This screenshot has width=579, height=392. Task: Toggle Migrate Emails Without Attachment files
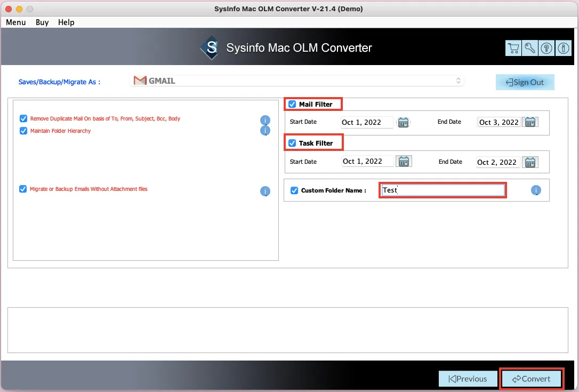23,189
